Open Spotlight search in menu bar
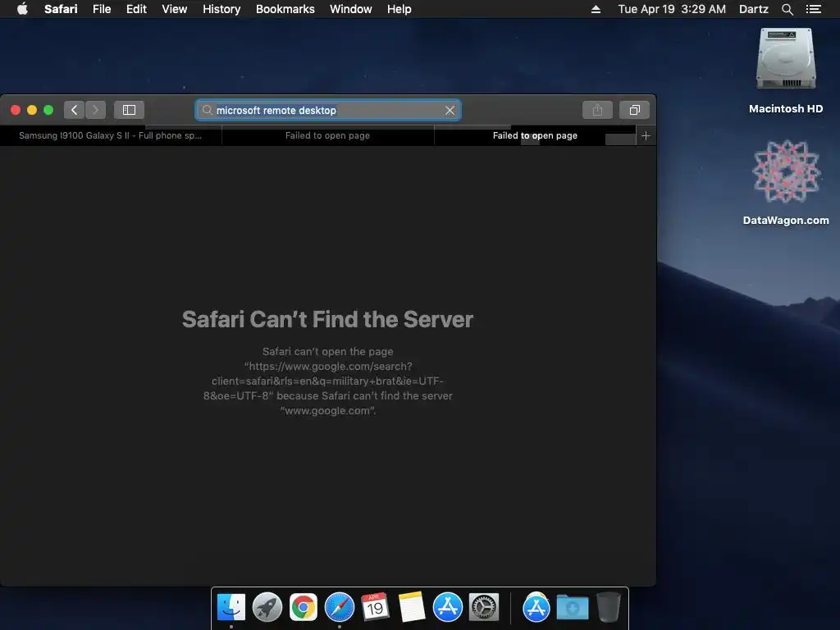This screenshot has width=840, height=630. tap(787, 9)
